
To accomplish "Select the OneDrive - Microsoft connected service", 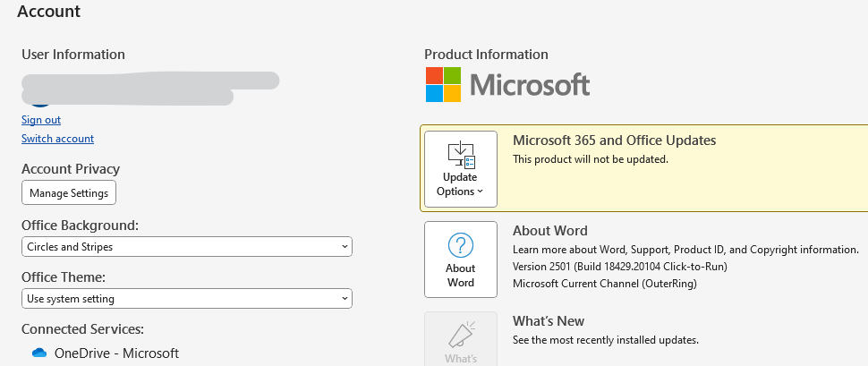I will click(116, 353).
